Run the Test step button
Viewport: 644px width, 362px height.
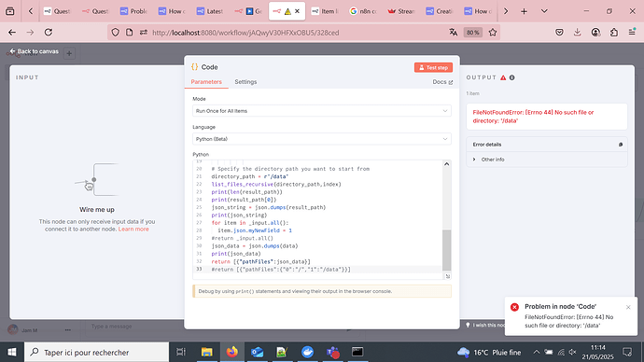(x=433, y=67)
